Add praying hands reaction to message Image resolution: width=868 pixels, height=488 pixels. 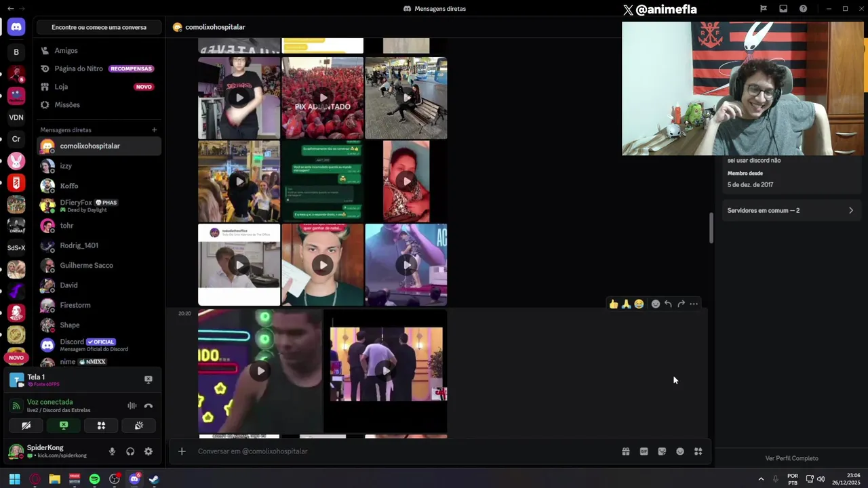(x=626, y=304)
